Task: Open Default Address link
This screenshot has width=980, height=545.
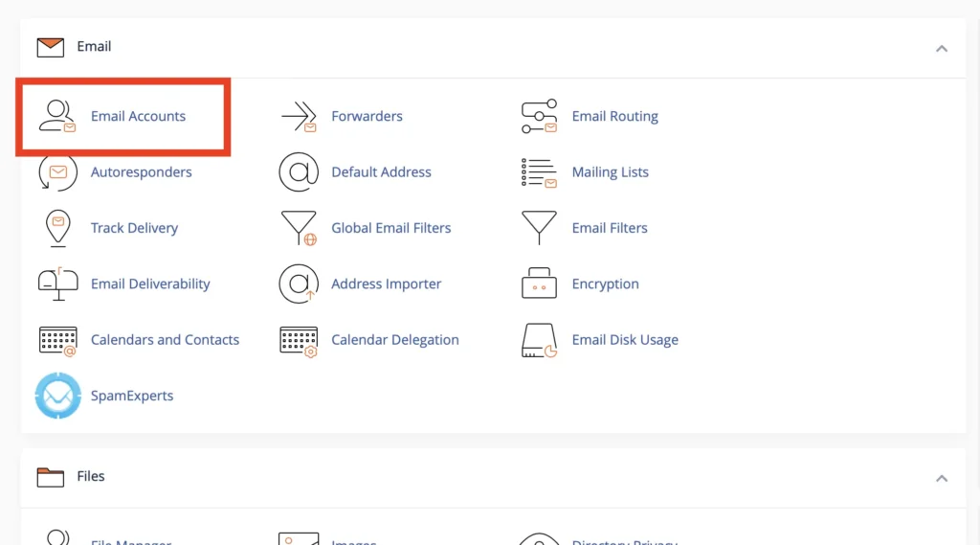Action: click(x=381, y=172)
